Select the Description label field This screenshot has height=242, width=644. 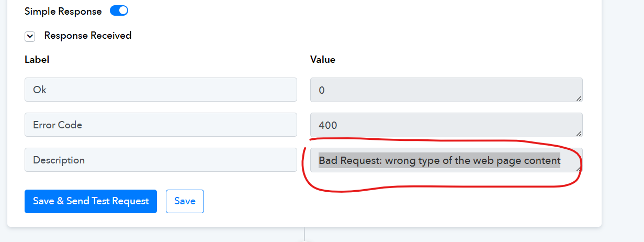coord(161,160)
